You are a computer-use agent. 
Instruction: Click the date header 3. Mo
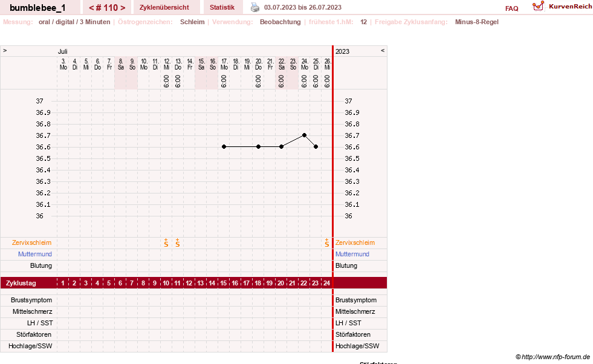coord(63,64)
